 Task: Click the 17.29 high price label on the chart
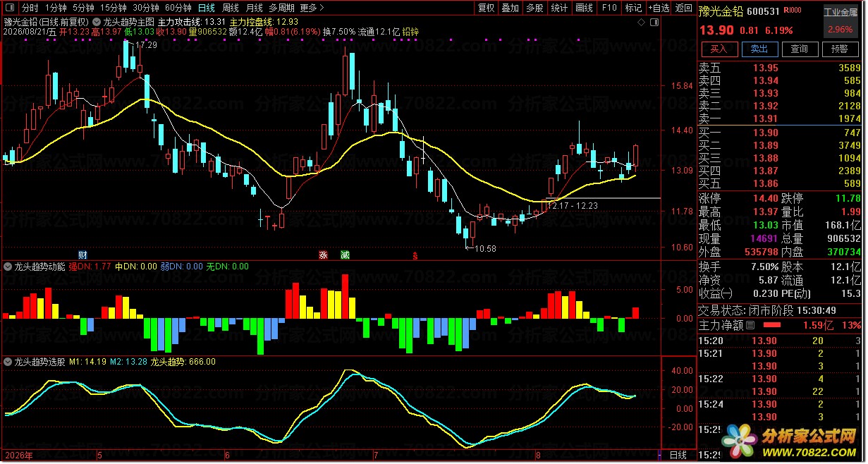[146, 44]
